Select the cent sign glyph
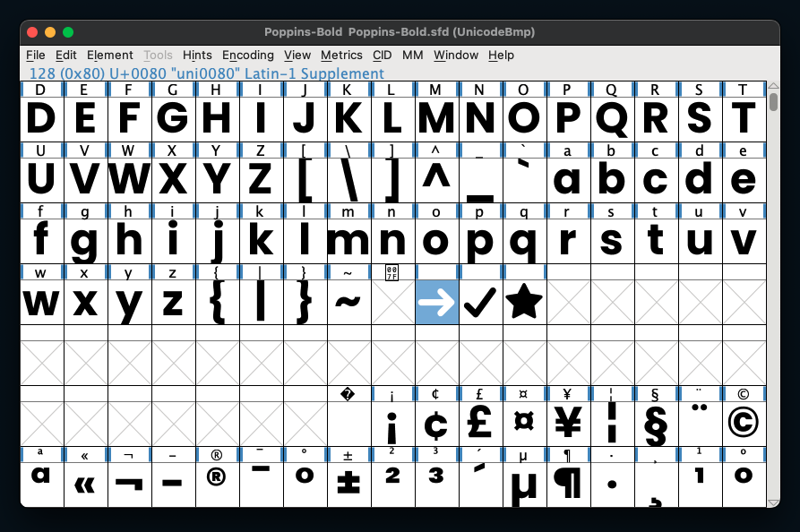 click(437, 424)
